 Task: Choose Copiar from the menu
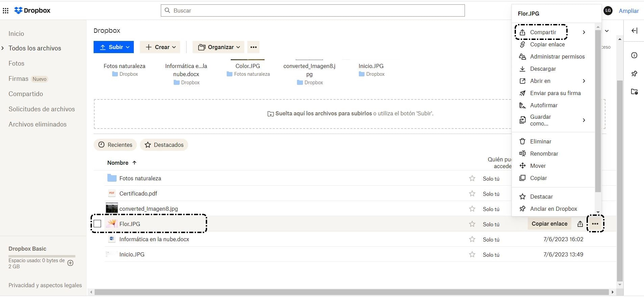(x=538, y=178)
